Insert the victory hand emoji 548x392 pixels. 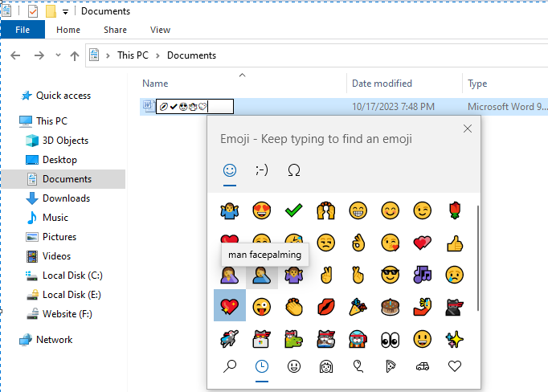326,275
